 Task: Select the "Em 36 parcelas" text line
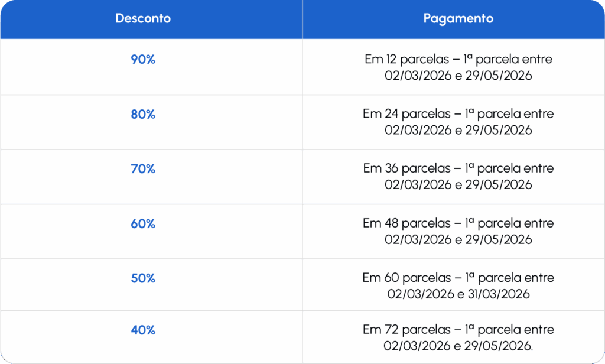point(458,168)
